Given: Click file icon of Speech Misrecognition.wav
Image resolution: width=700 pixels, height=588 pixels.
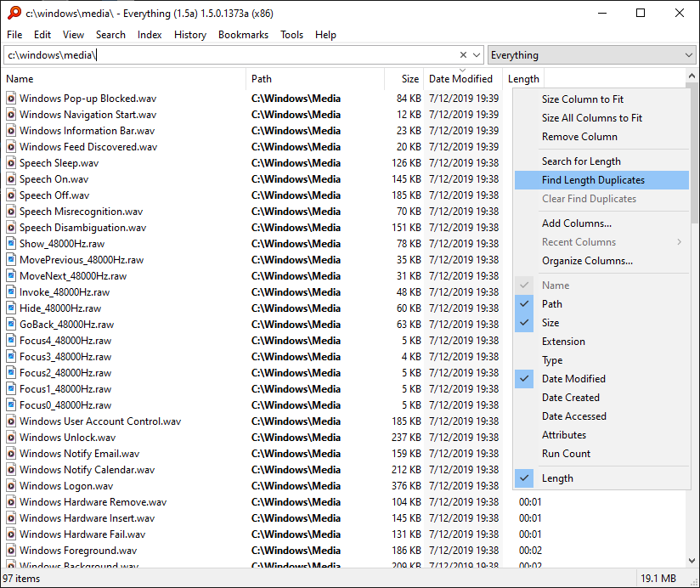Looking at the screenshot, I should [x=11, y=212].
